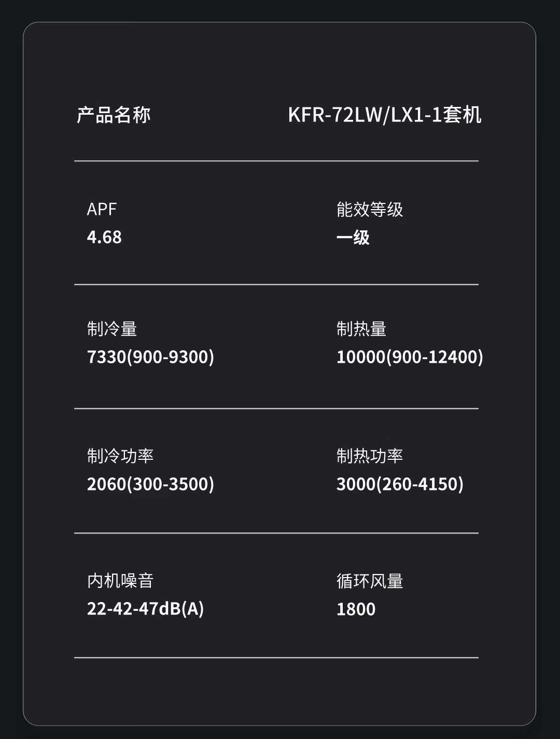The width and height of the screenshot is (560, 739).
Task: Click the 能效等级 label
Action: [x=370, y=209]
